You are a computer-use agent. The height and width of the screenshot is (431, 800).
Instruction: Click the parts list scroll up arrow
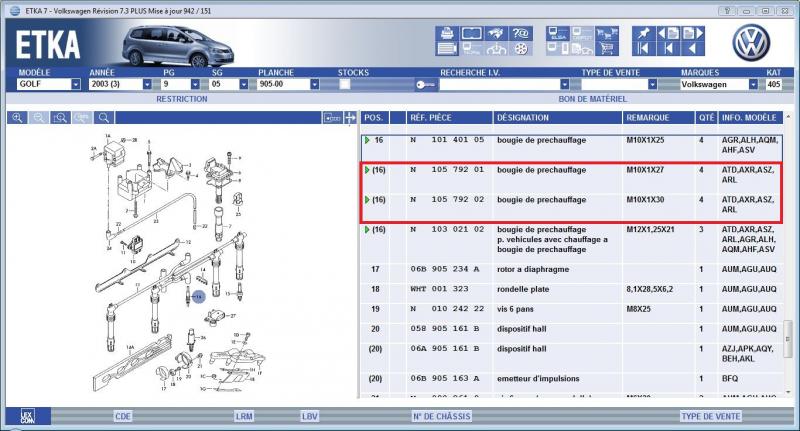click(788, 117)
